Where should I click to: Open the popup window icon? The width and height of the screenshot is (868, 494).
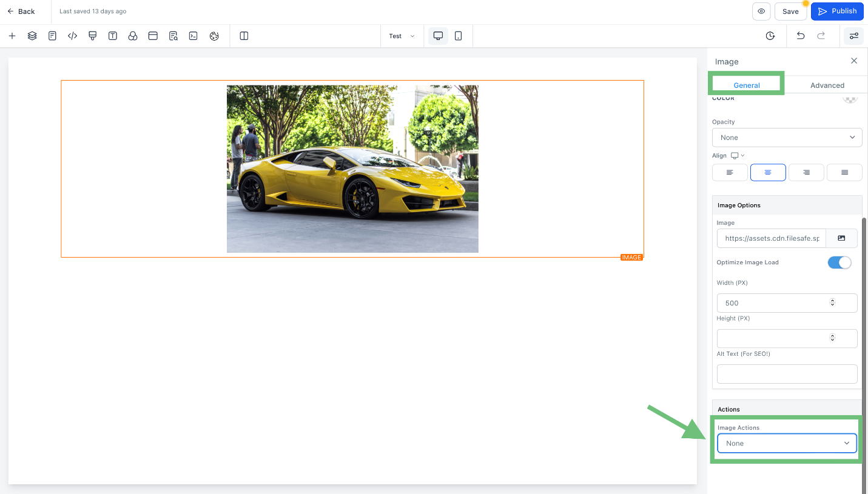click(x=153, y=36)
